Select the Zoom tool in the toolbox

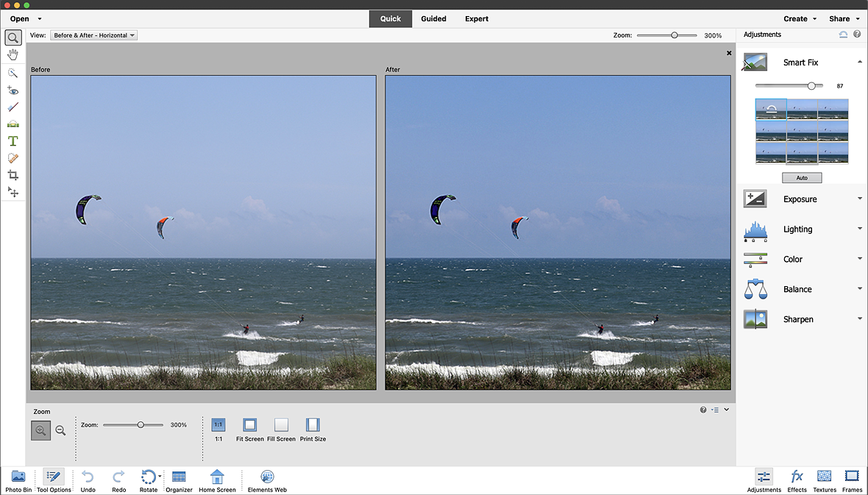point(13,38)
